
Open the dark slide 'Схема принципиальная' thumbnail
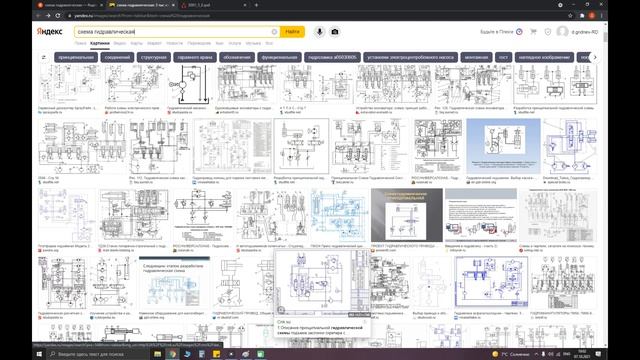coord(407,215)
